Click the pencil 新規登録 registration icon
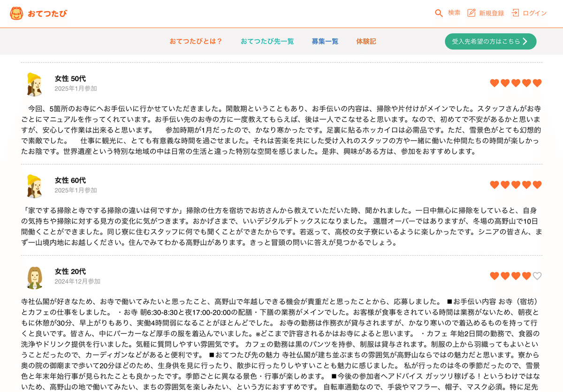Screen dimensions: 563x392 pyautogui.click(x=471, y=13)
